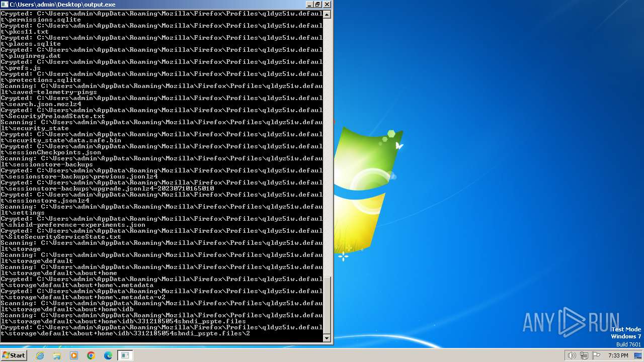Open the 7:33 PM clock
The height and width of the screenshot is (362, 644).
point(618,355)
